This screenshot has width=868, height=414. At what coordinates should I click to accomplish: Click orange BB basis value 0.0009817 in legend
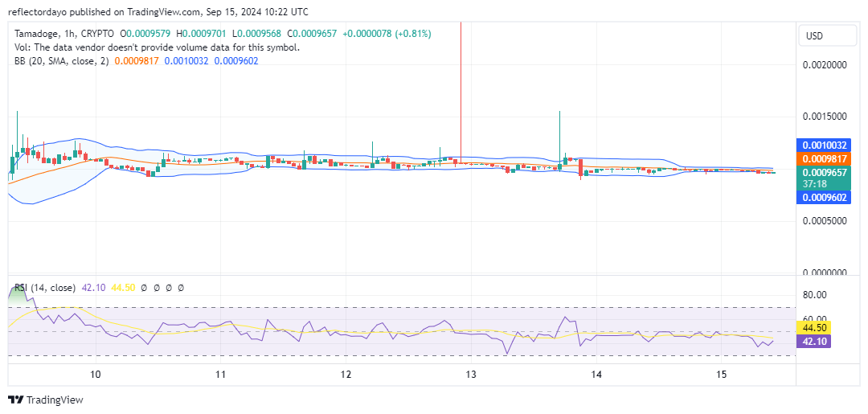(x=137, y=60)
